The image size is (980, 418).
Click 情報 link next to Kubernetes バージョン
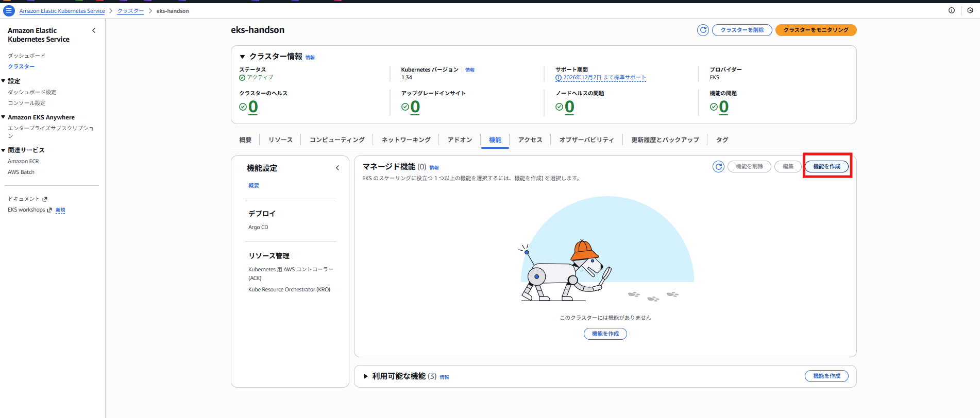[470, 70]
